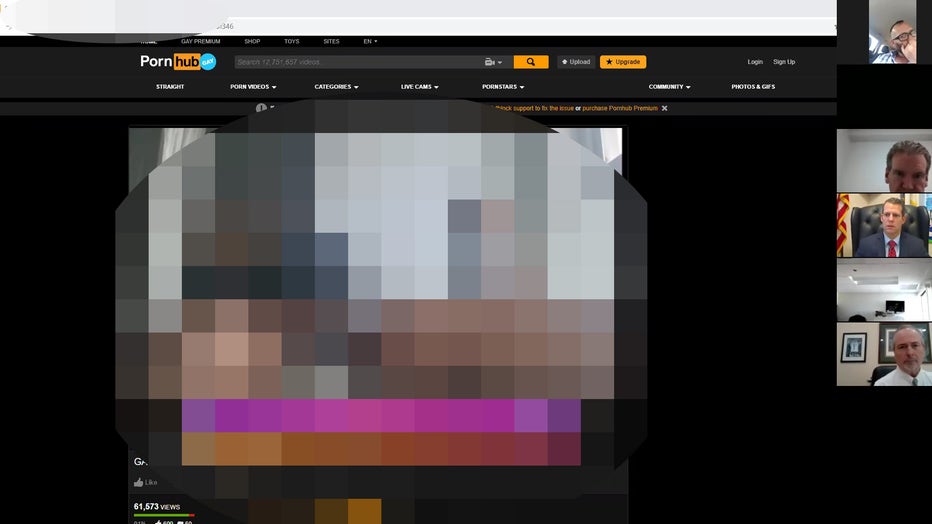Open the Photos & GIFs menu item

[753, 87]
